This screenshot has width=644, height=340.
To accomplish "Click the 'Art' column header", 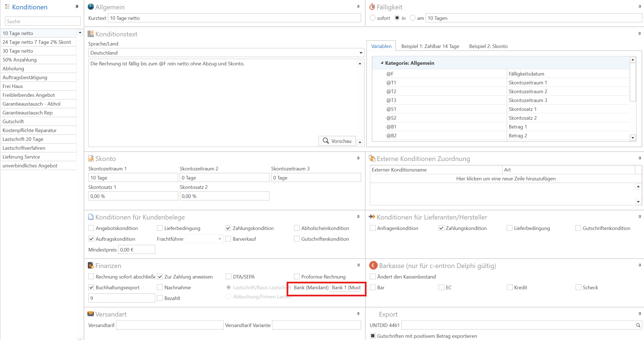I will [568, 170].
